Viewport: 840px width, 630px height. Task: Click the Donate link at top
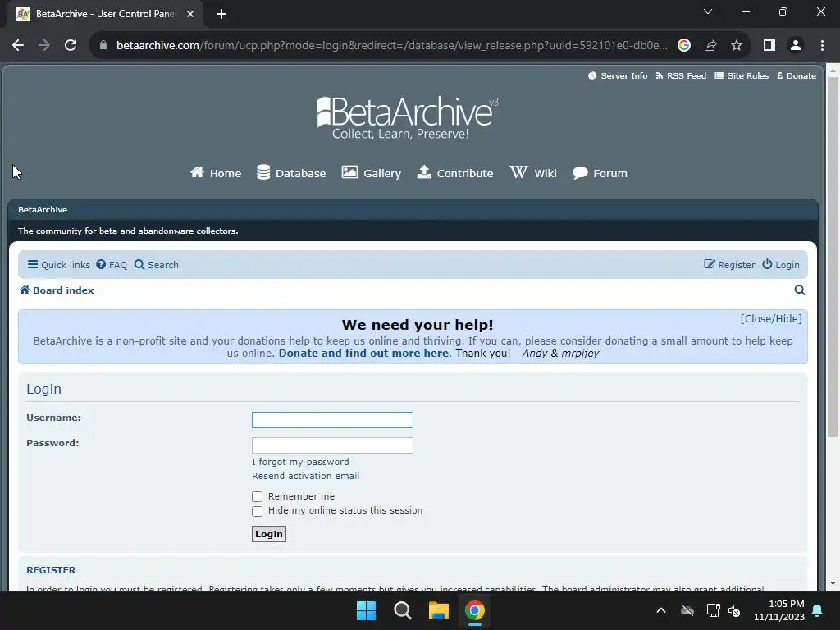tap(796, 76)
